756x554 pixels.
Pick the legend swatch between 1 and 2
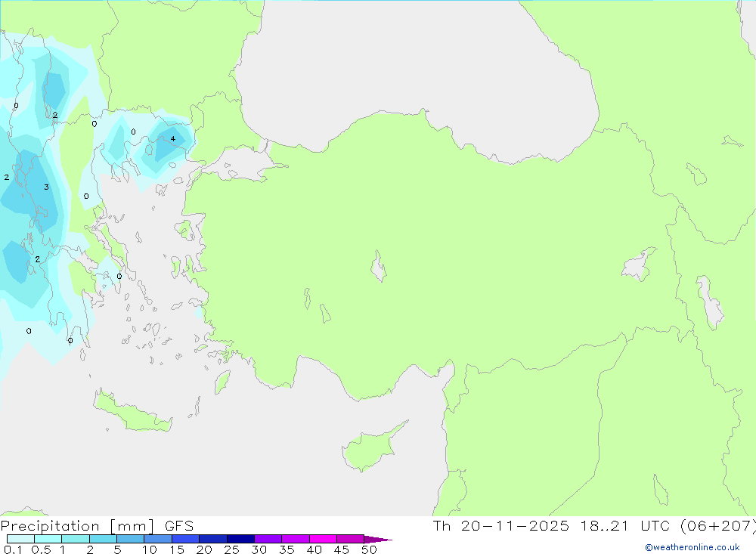coord(76,539)
